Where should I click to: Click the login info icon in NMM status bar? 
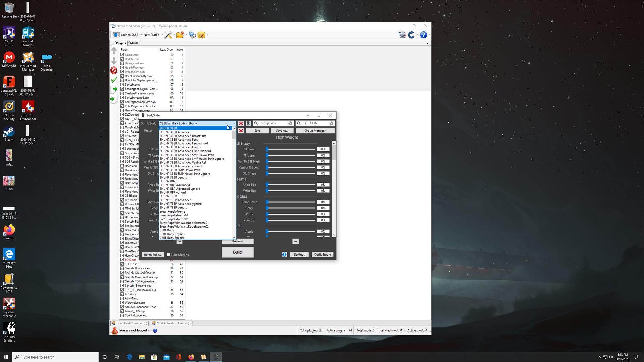pos(155,331)
